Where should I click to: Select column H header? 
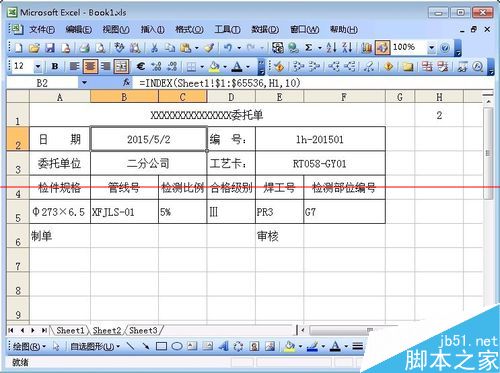[x=439, y=97]
